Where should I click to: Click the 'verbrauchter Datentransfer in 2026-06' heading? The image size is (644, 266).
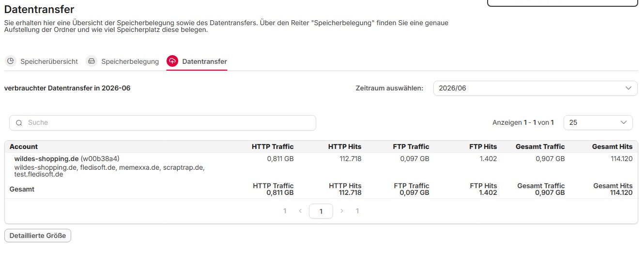tap(67, 88)
